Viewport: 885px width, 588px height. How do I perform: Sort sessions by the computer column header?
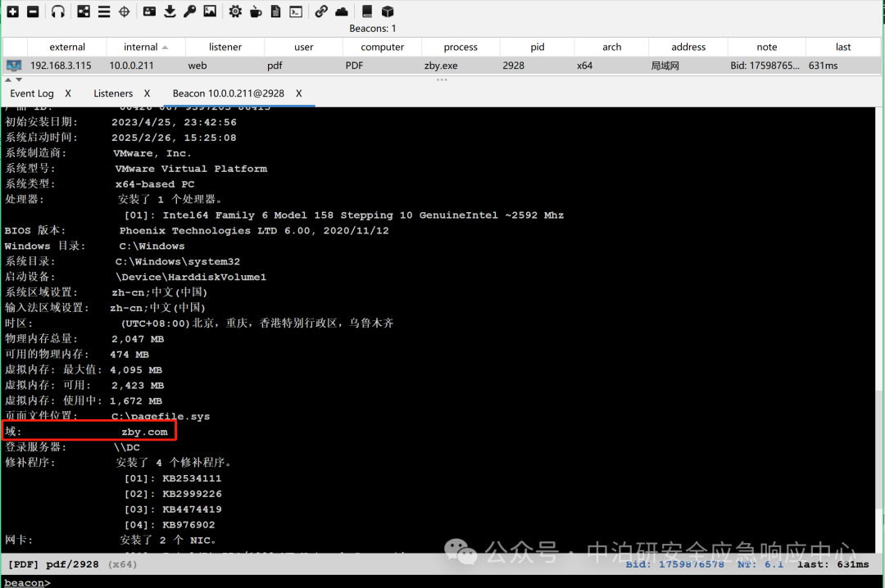coord(382,47)
